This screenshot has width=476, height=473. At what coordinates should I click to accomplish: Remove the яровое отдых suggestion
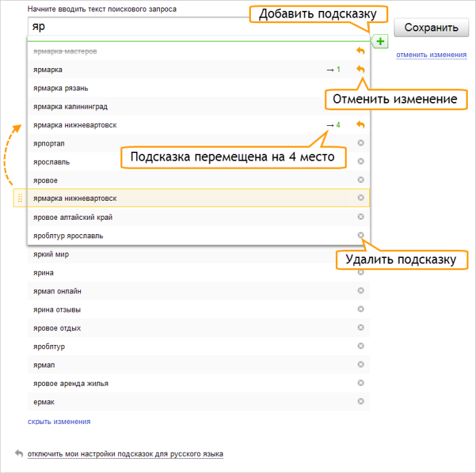[360, 327]
